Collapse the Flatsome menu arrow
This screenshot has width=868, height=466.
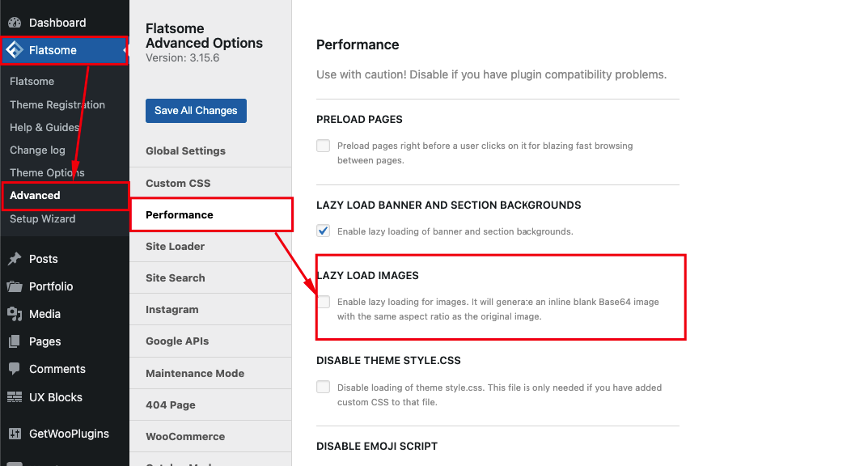[125, 50]
